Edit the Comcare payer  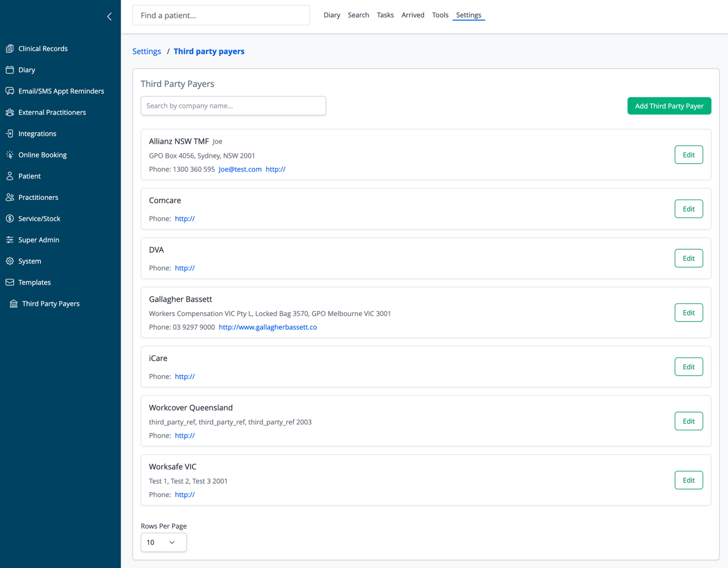(688, 209)
